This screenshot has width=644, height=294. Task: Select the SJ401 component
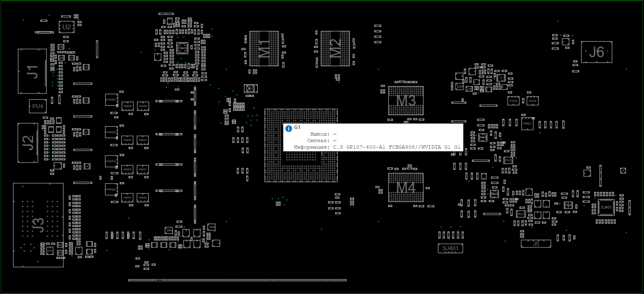coord(450,248)
